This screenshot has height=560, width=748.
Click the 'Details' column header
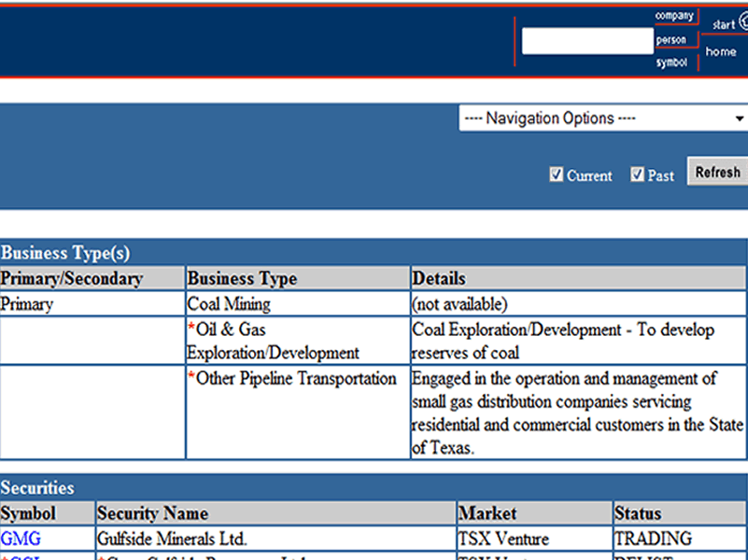click(578, 278)
